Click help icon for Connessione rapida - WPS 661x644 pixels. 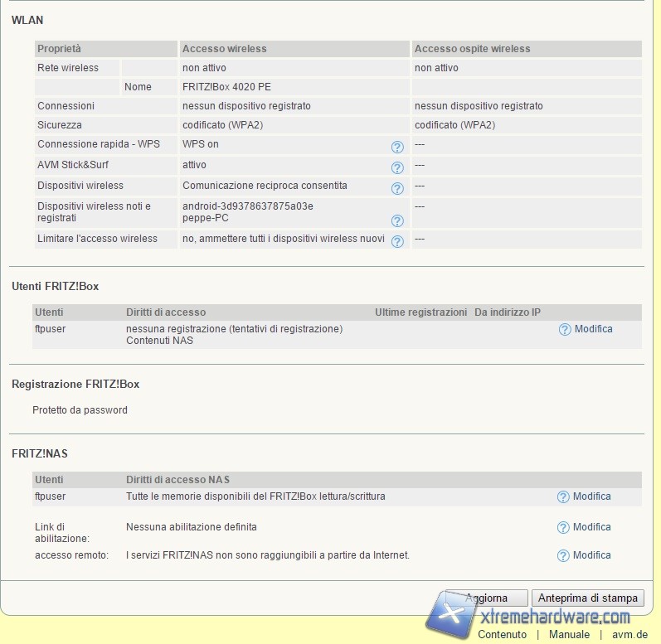tap(397, 147)
